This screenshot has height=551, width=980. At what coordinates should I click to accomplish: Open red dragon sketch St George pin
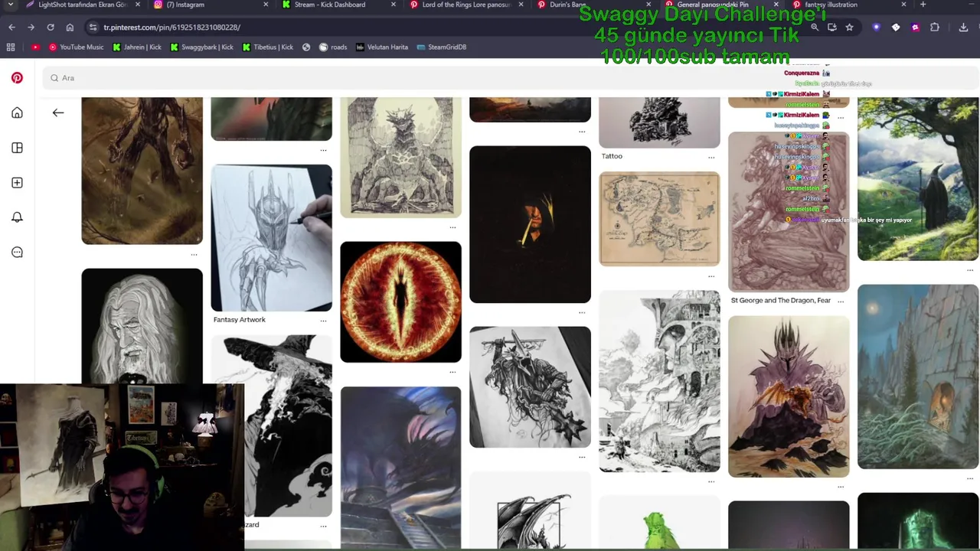tap(789, 212)
